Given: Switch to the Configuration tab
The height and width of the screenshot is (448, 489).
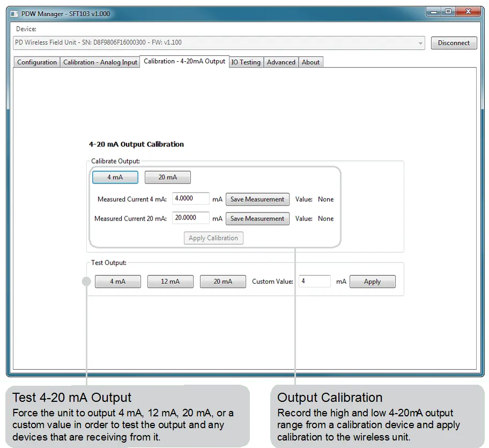Looking at the screenshot, I should coord(37,62).
